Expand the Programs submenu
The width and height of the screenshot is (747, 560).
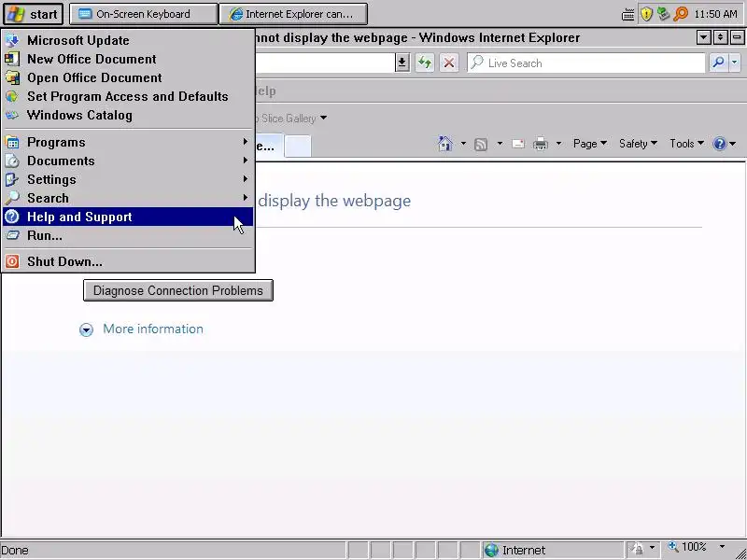pos(128,142)
